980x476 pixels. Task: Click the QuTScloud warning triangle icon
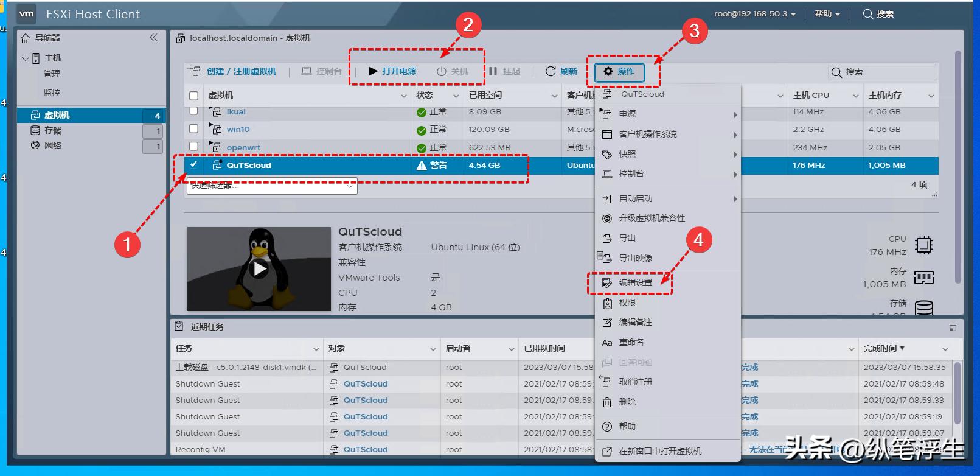click(x=422, y=166)
